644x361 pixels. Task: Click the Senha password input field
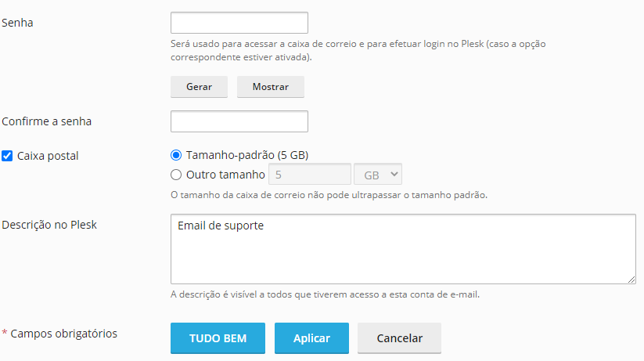(x=239, y=23)
